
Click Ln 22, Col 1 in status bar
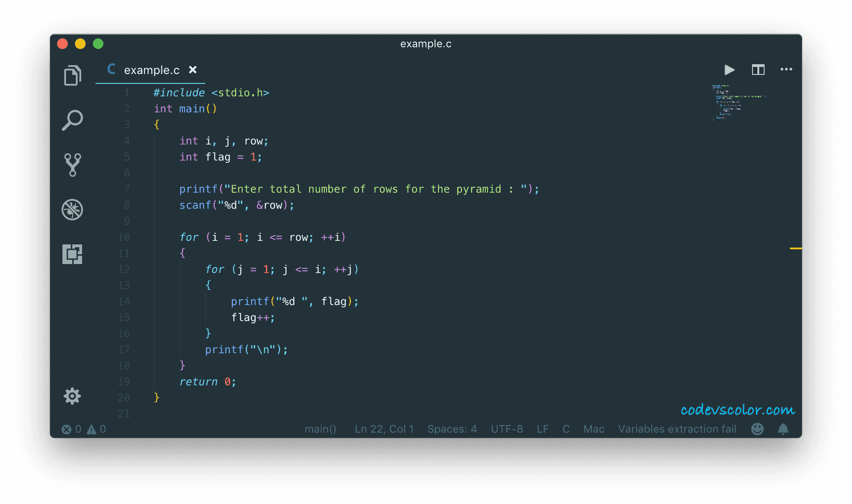[384, 429]
